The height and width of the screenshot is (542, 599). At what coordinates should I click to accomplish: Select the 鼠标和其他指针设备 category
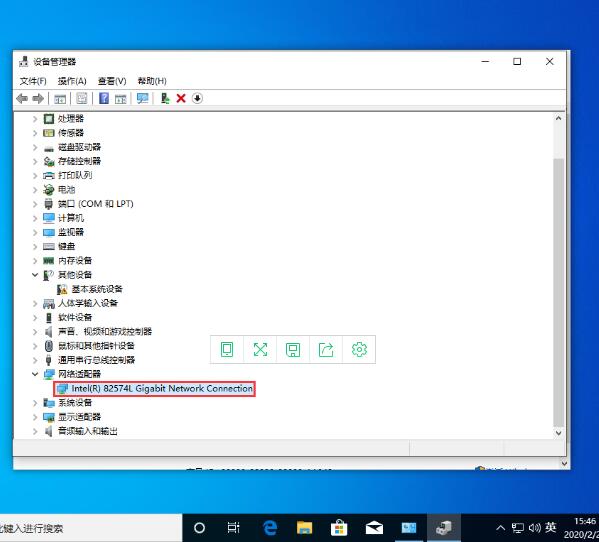click(x=96, y=346)
